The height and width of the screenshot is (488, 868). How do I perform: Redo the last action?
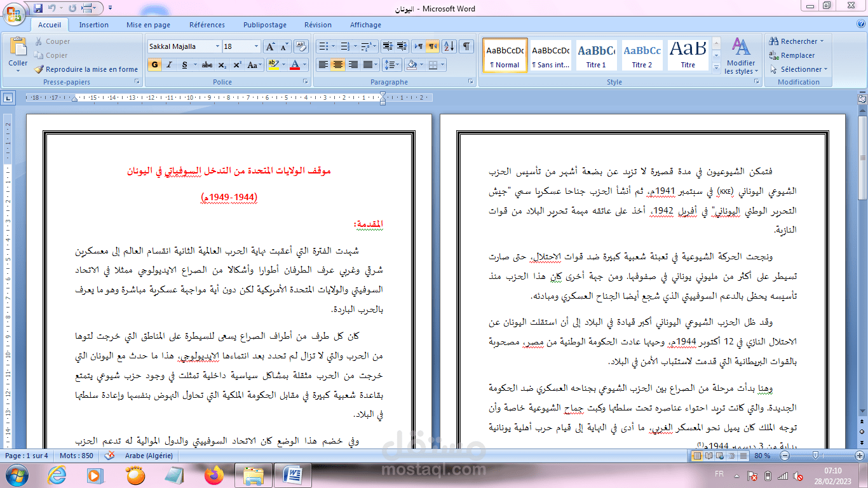pyautogui.click(x=72, y=8)
